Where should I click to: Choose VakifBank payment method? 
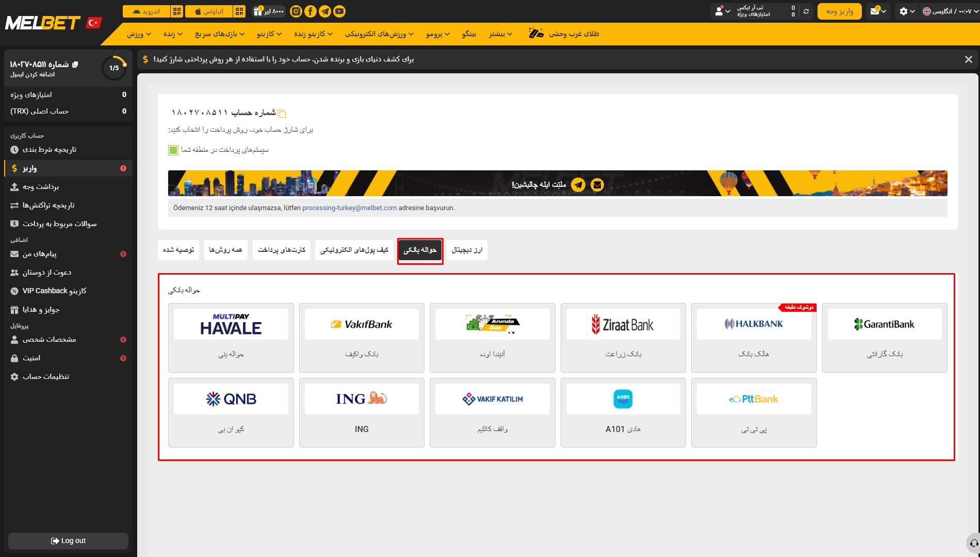click(362, 338)
